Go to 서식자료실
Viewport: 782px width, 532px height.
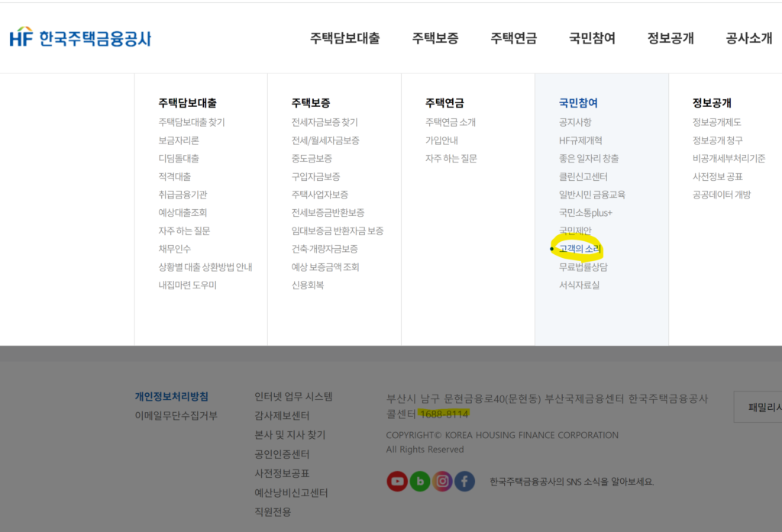579,285
